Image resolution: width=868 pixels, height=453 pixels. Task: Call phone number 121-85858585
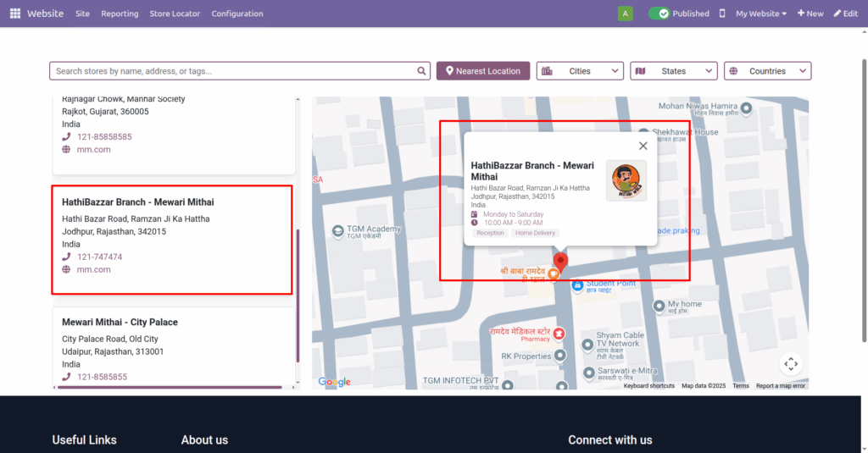click(104, 136)
